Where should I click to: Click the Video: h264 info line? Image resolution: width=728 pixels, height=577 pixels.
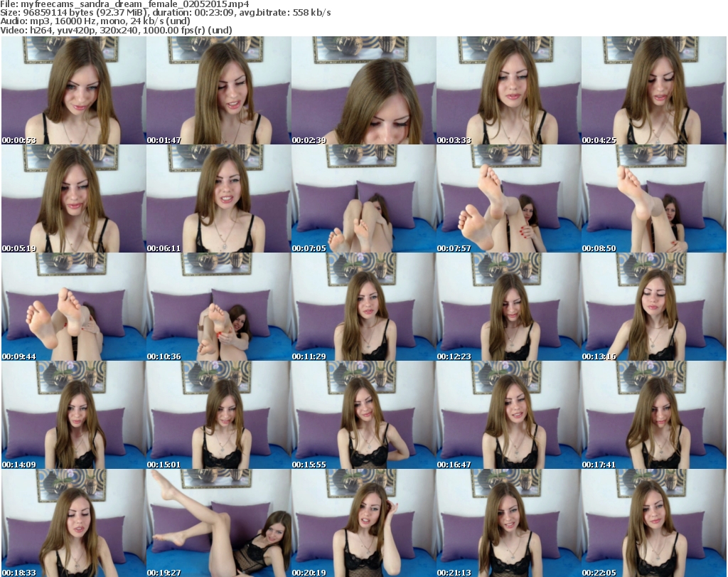(x=116, y=30)
